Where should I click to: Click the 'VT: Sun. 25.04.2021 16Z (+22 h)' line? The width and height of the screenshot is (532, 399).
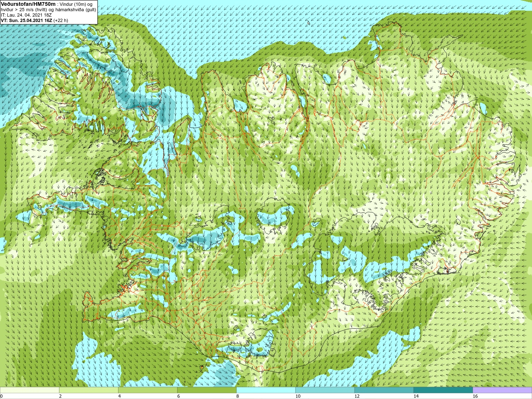[x=34, y=20]
